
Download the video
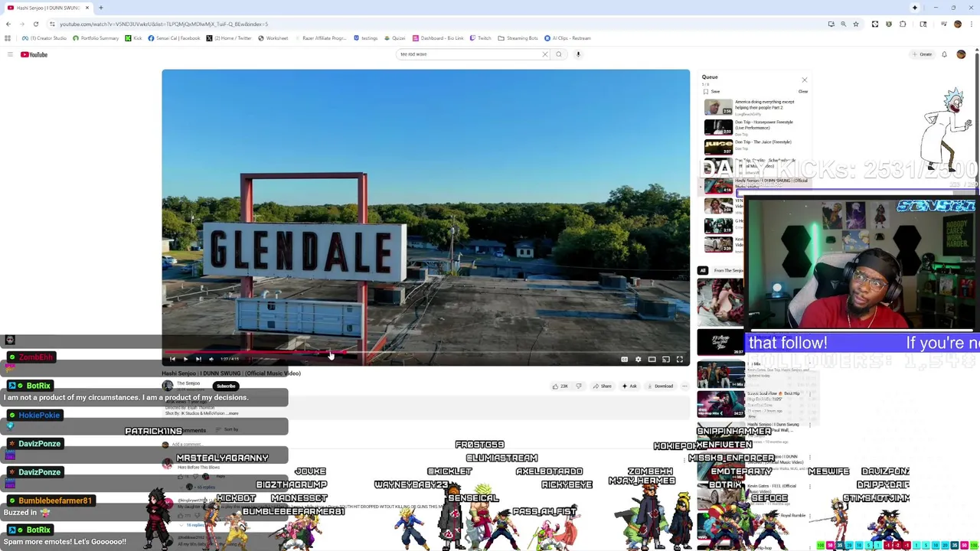point(660,386)
